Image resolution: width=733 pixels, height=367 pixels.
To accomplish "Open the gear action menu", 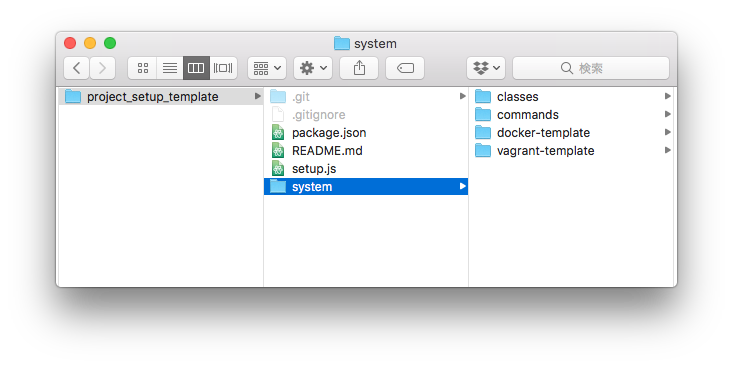I will [313, 68].
